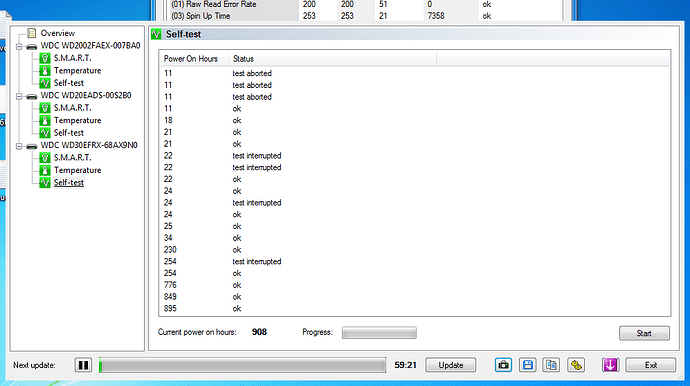Viewport: 690px width, 386px height.
Task: Collapse the WDC WD30EFRX-68AX9N0 tree node
Action: pos(19,146)
